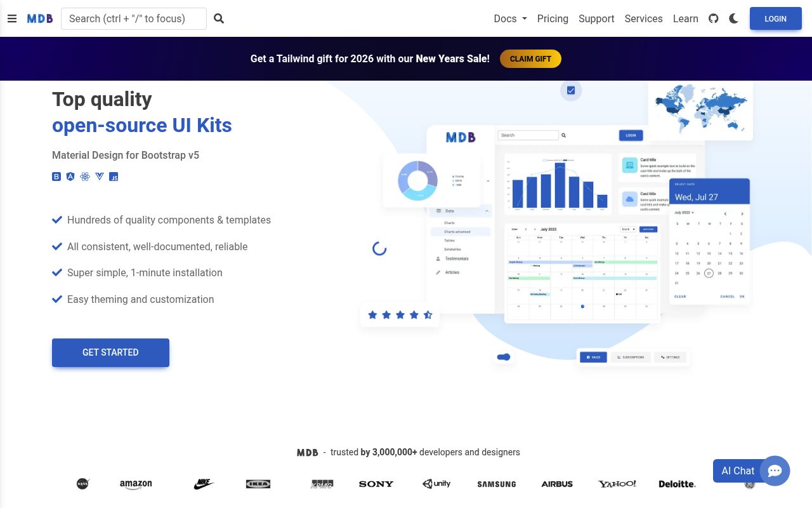812x508 pixels.
Task: Uncheck the blue checkbox in the dashboard preview
Action: coord(570,90)
